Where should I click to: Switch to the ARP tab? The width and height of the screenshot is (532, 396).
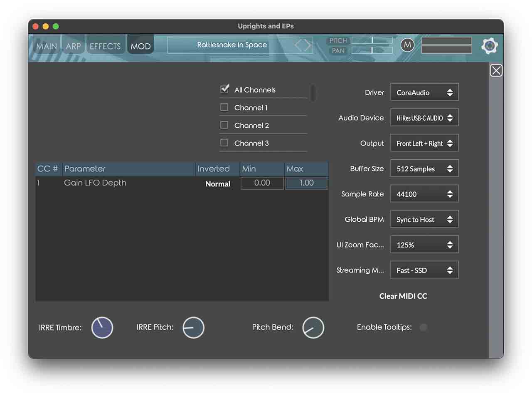pos(73,46)
